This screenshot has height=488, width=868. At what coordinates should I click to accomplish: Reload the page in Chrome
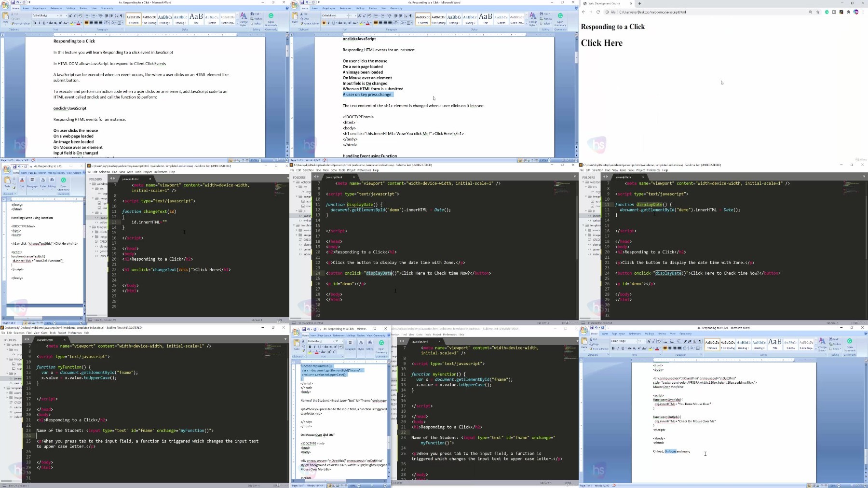click(598, 12)
